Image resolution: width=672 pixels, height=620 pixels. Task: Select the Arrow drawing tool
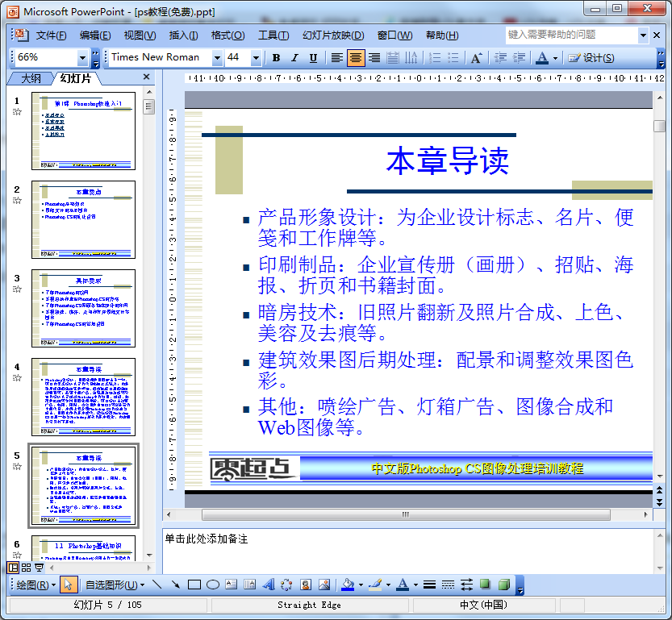point(175,585)
